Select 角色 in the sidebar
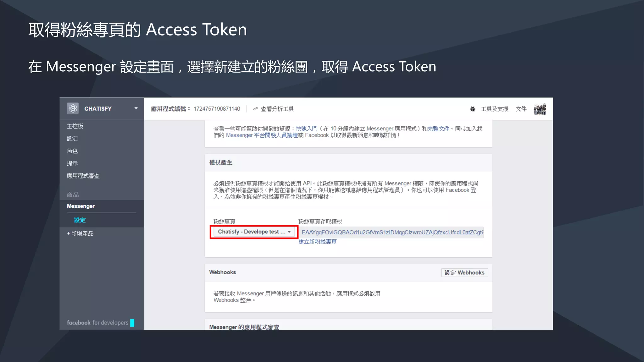The image size is (644, 362). [x=72, y=151]
